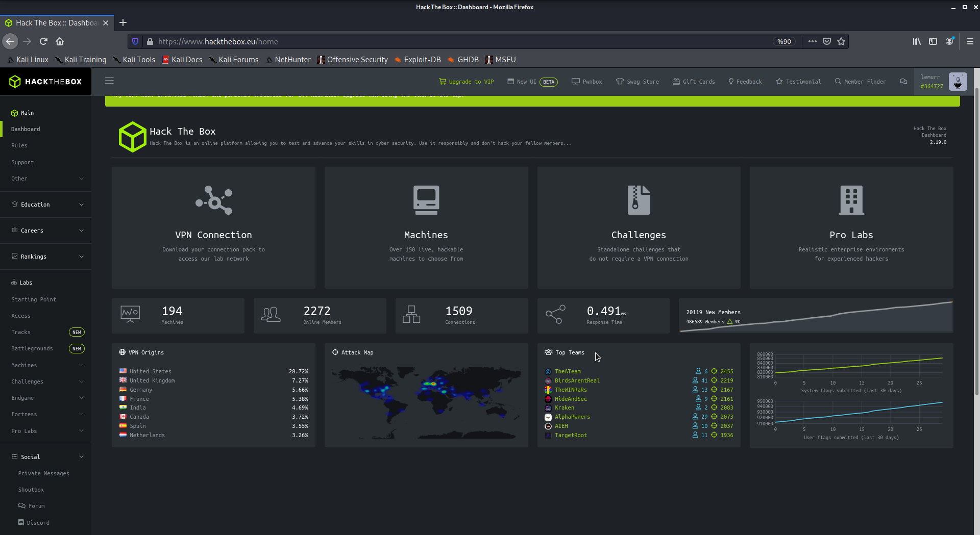Click the lemurr profile avatar
This screenshot has width=980, height=535.
pyautogui.click(x=958, y=82)
